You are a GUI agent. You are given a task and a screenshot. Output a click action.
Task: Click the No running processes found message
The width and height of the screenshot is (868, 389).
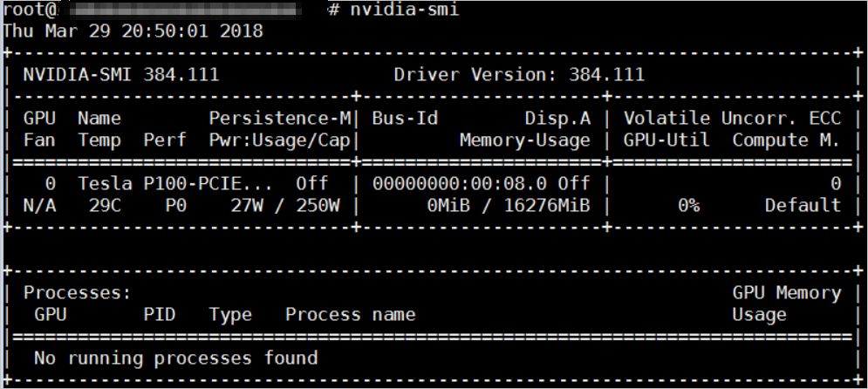point(176,358)
